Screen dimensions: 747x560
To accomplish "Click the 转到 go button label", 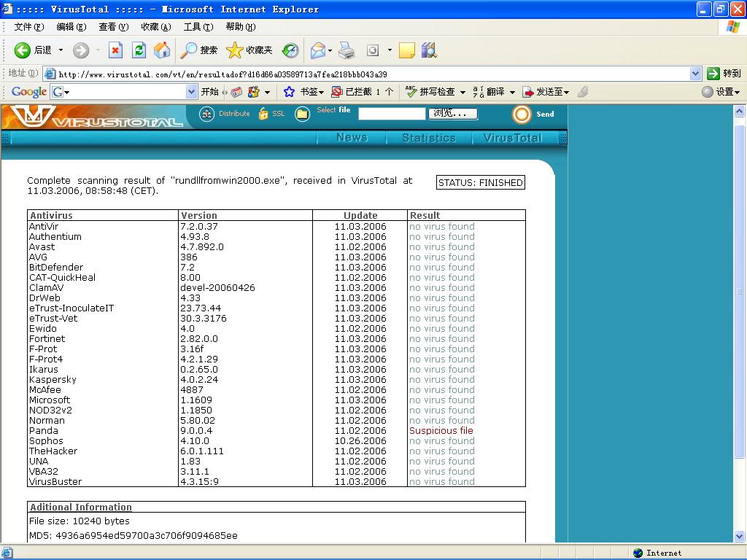I will tap(732, 74).
